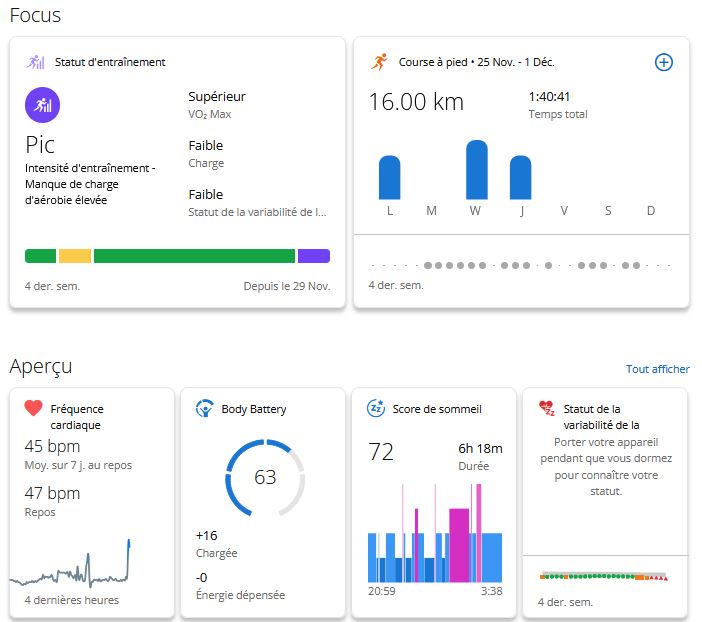
Task: Click the Thursday running bar labeled J
Action: point(520,178)
